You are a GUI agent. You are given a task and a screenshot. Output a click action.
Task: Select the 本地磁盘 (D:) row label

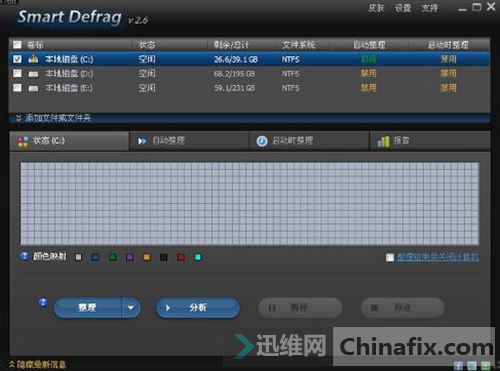point(69,74)
